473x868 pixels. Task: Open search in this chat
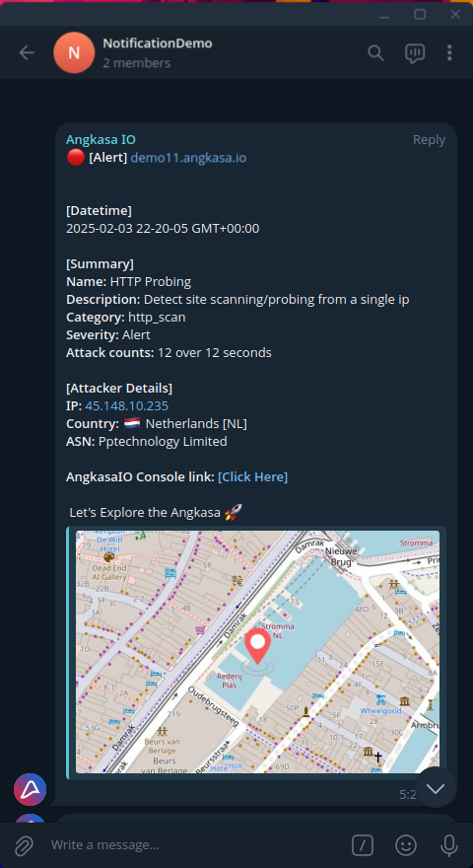click(375, 52)
